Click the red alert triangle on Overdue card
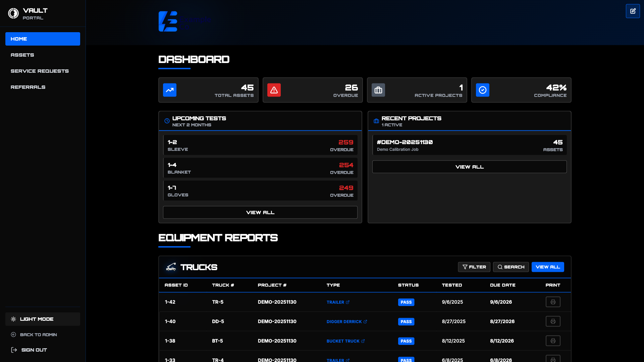 274,90
